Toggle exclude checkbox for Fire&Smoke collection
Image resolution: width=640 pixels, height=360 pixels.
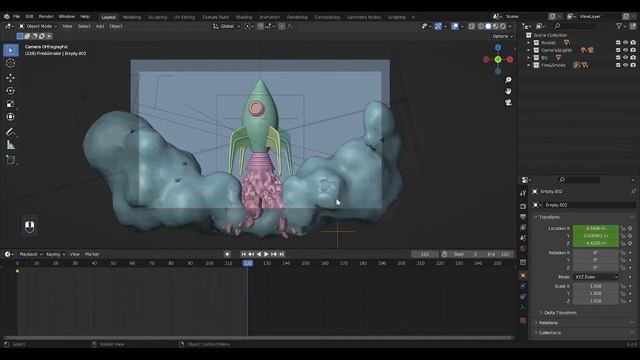[x=618, y=65]
